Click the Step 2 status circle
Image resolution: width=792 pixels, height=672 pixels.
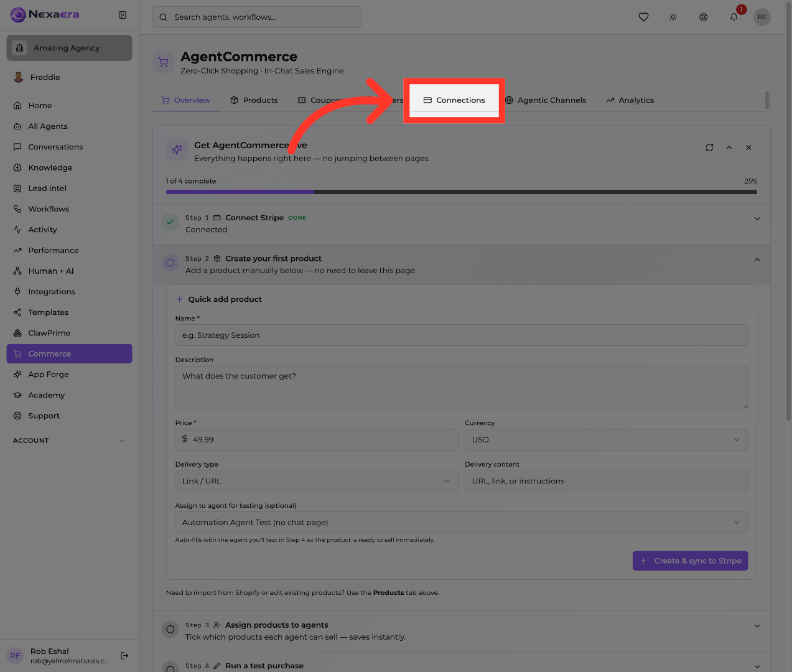(170, 263)
